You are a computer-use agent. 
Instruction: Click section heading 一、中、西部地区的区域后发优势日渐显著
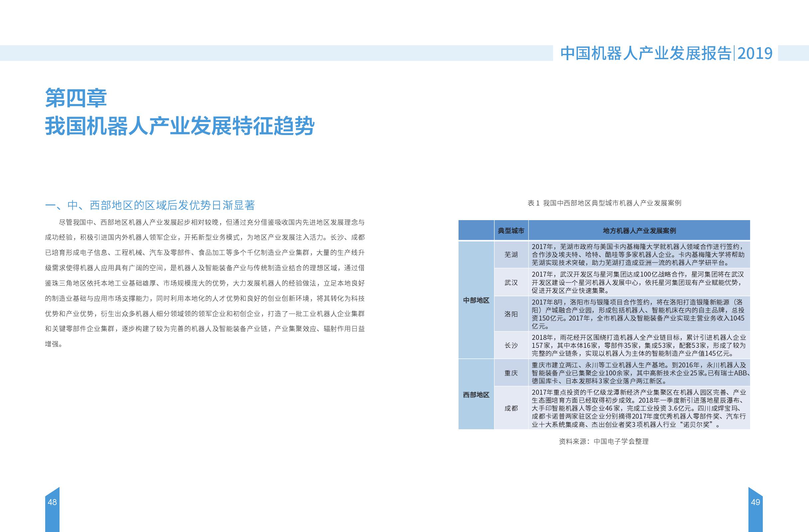point(150,205)
